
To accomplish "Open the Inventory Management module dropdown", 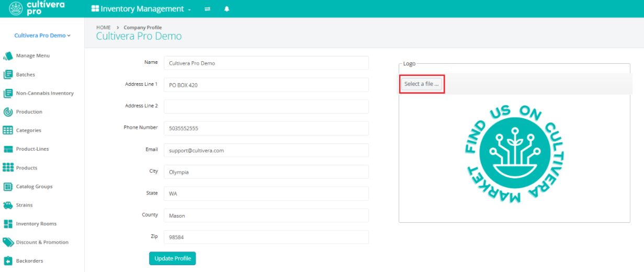I will tap(141, 9).
